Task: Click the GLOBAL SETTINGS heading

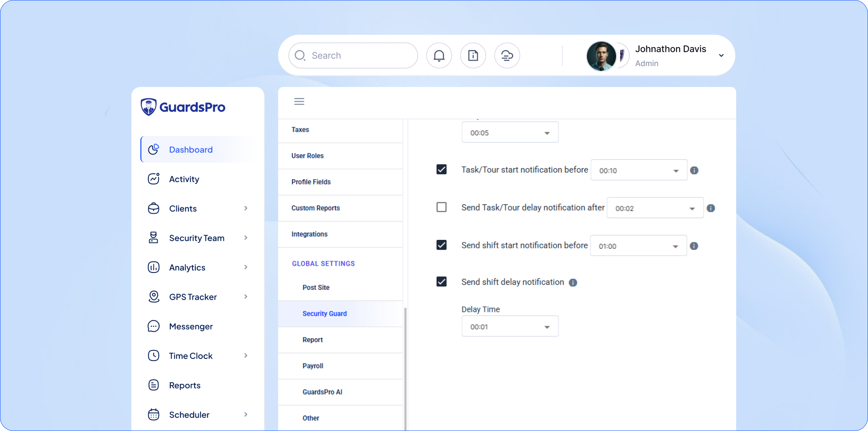Action: click(323, 264)
